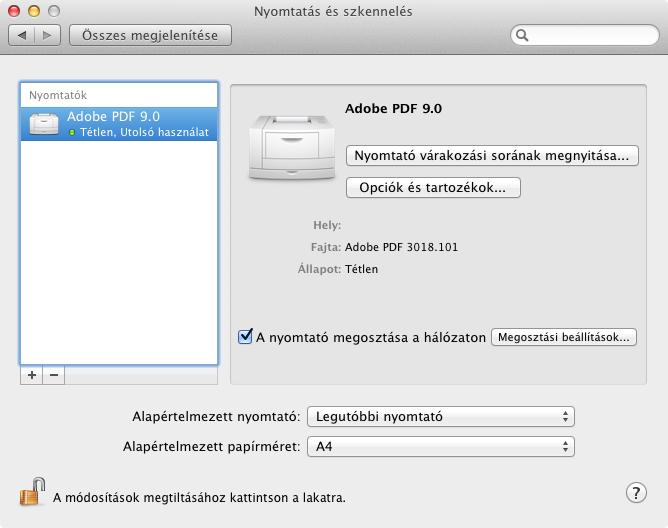This screenshot has height=528, width=668.
Task: Click the window title Nyomtatás és szkennelés
Action: click(333, 12)
